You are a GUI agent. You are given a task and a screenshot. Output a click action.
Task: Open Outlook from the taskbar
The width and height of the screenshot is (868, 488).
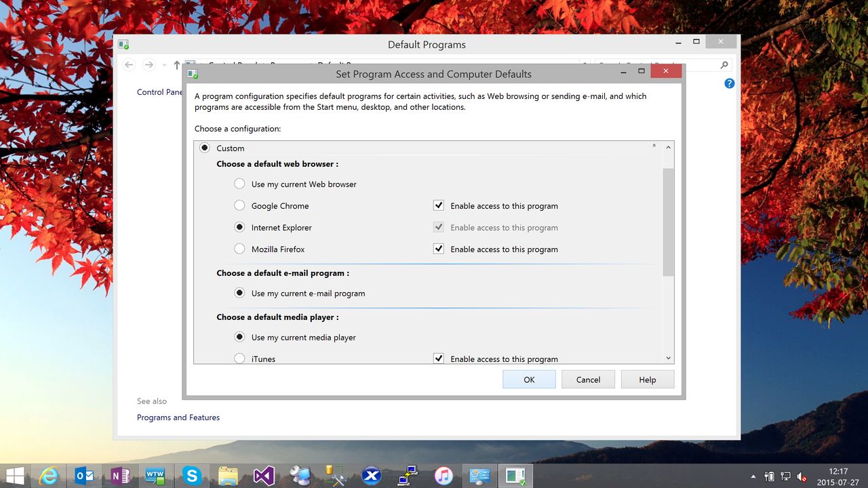click(x=85, y=476)
